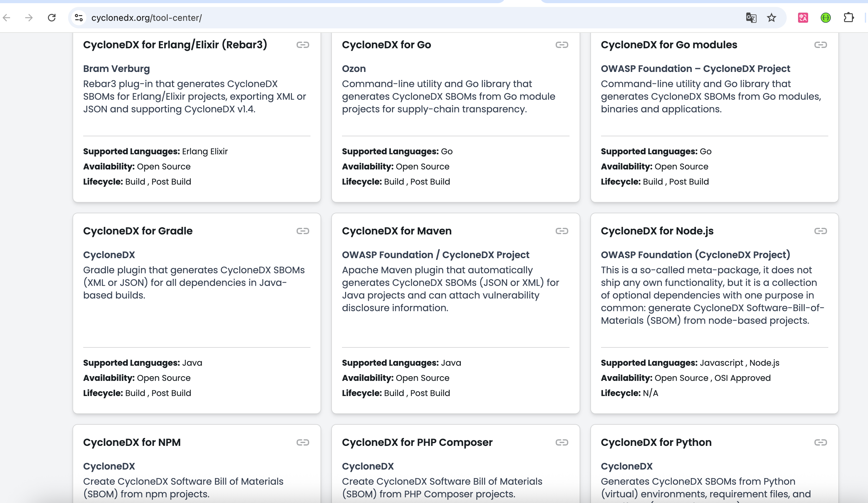This screenshot has height=503, width=868.
Task: Open Google Translate icon in address bar
Action: (x=751, y=18)
